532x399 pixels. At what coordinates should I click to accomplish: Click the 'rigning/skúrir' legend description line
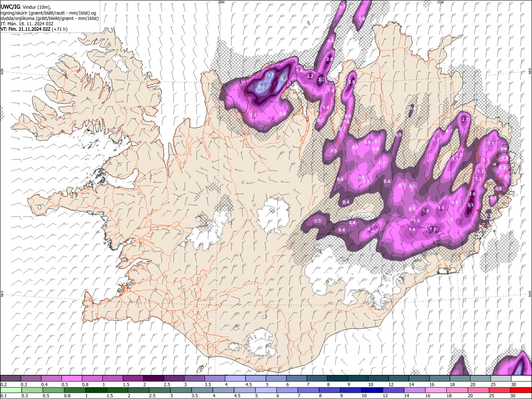coord(48,12)
